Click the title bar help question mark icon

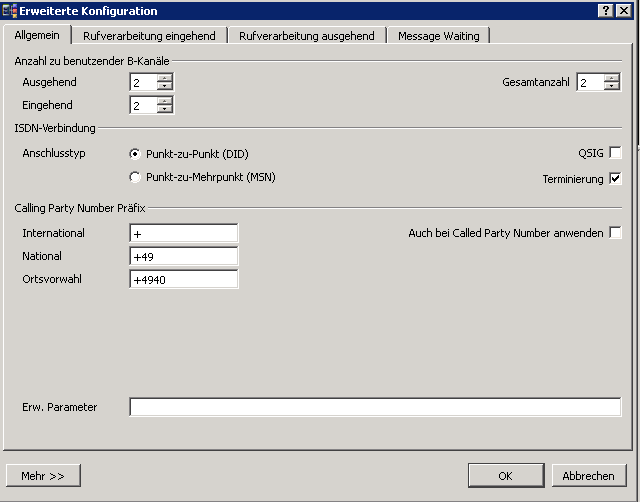(x=606, y=10)
